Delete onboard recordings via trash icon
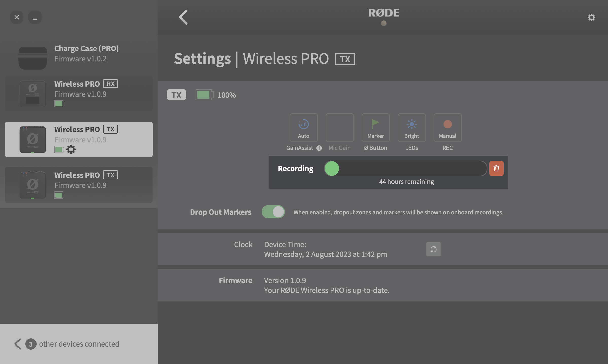 click(x=496, y=168)
